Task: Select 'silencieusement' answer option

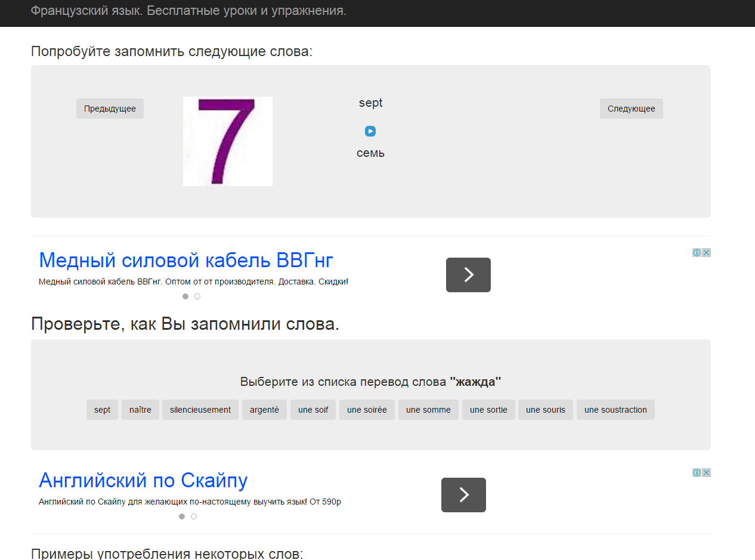Action: [x=200, y=410]
